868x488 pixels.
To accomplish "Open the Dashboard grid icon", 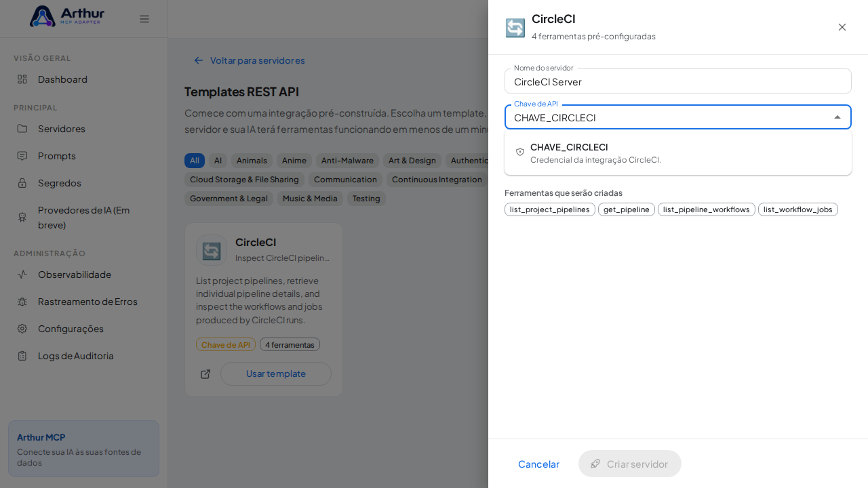I will 22,79.
